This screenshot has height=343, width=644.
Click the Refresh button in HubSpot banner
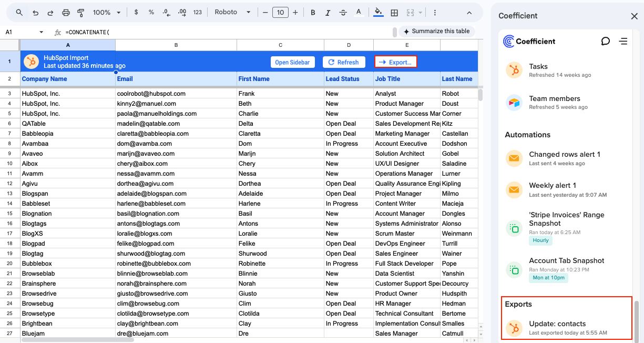(343, 62)
